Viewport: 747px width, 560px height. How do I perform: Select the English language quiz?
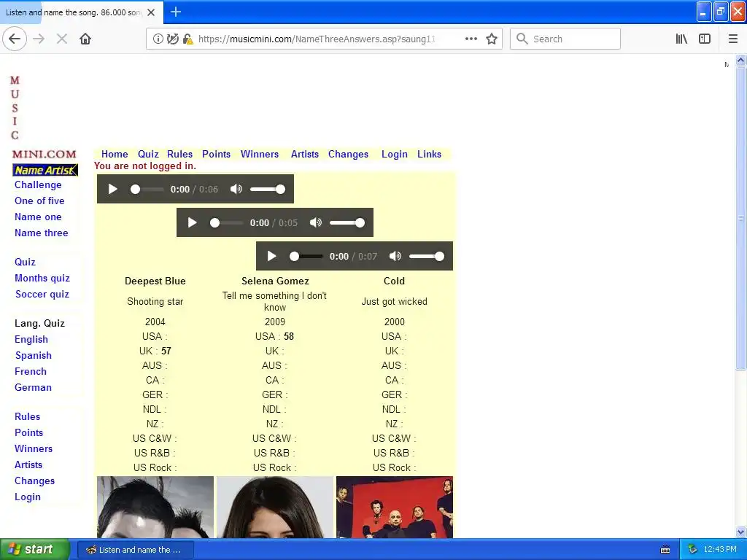[x=31, y=340]
